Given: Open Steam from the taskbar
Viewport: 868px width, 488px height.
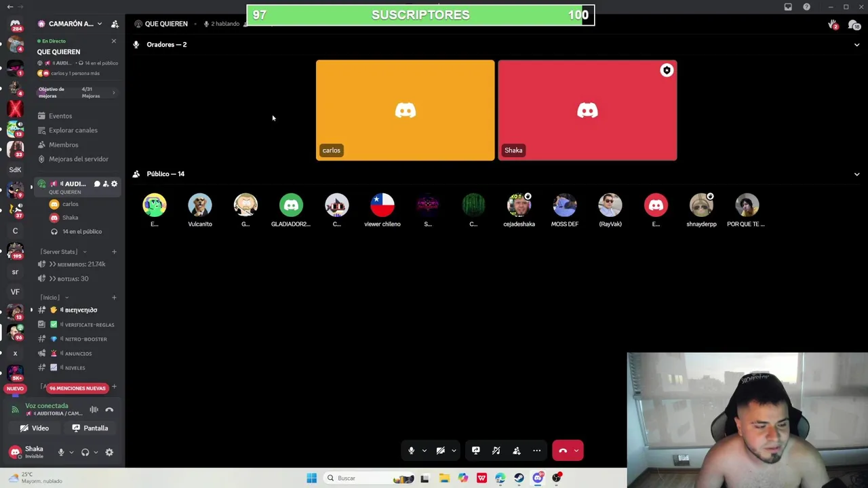Looking at the screenshot, I should pyautogui.click(x=519, y=478).
